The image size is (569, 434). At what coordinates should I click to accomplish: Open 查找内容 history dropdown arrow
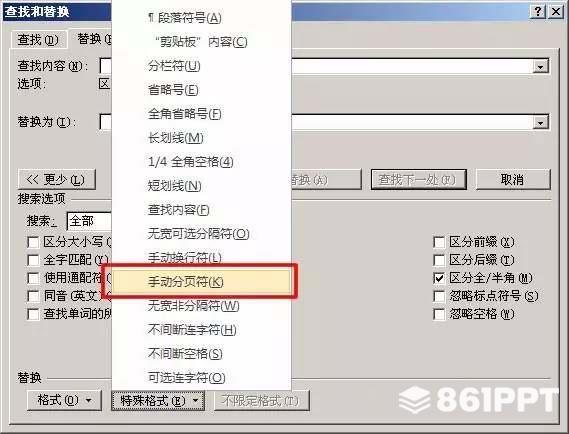click(x=540, y=67)
